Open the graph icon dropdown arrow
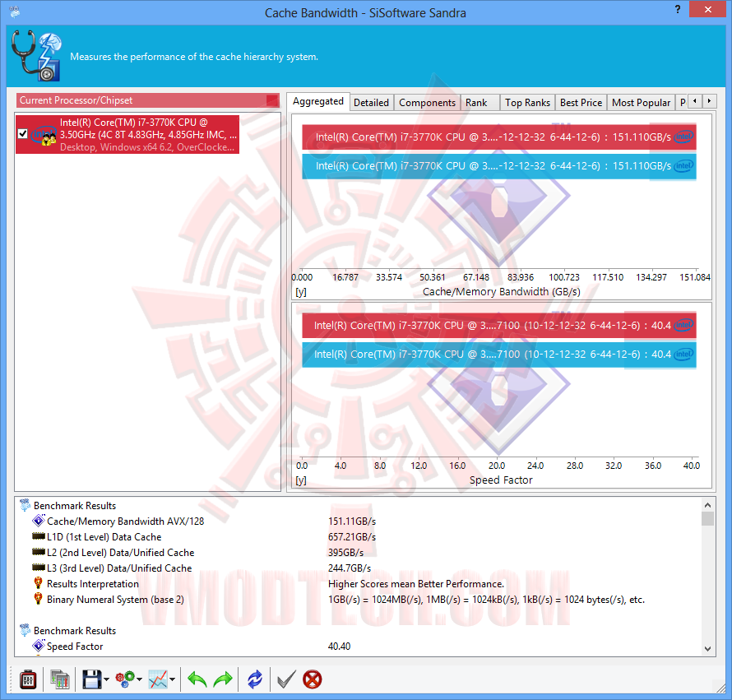Viewport: 732px width, 700px height. tap(172, 679)
